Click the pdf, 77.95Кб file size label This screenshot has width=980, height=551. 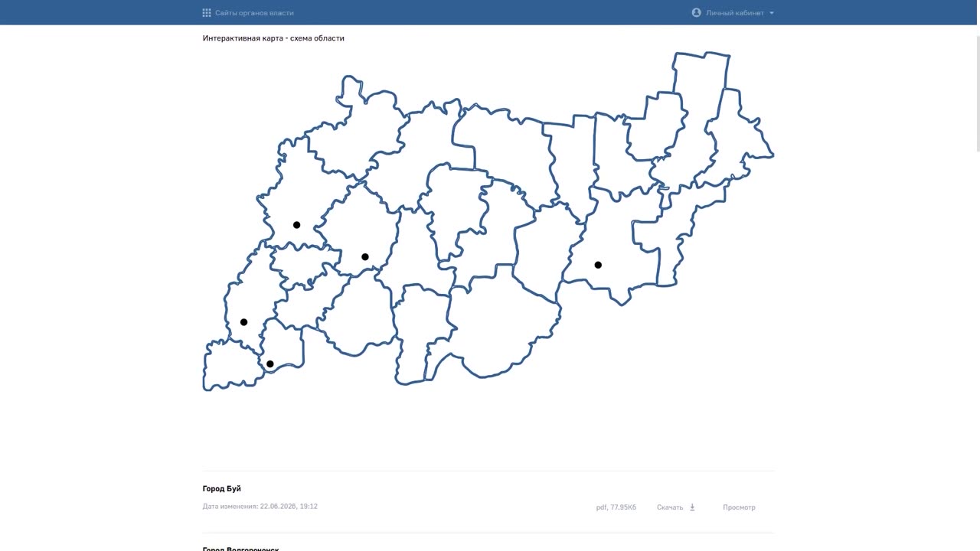coord(616,507)
